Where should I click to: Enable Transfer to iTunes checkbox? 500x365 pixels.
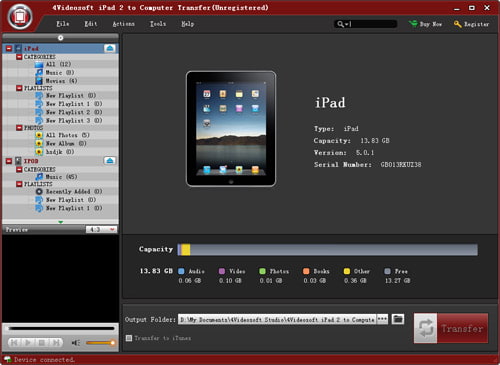pos(129,338)
